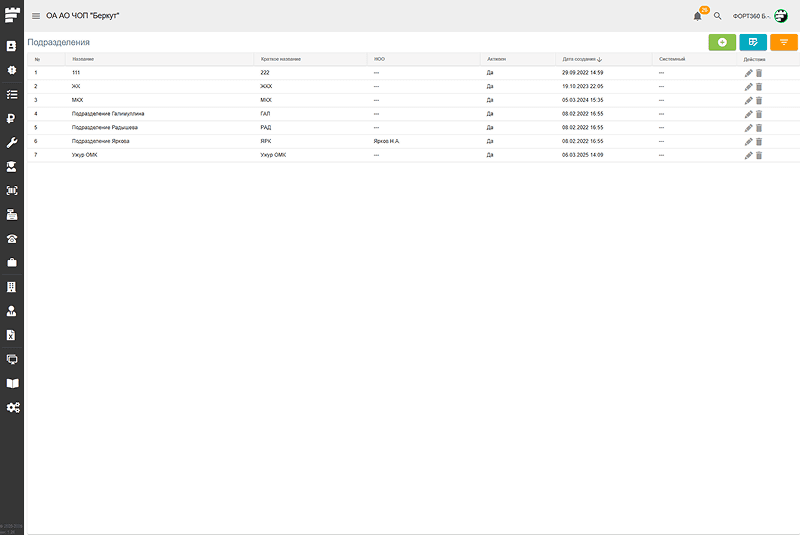The width and height of the screenshot is (800, 535).
Task: Delete the Ужур ОМК row with trash icon
Action: [x=759, y=155]
